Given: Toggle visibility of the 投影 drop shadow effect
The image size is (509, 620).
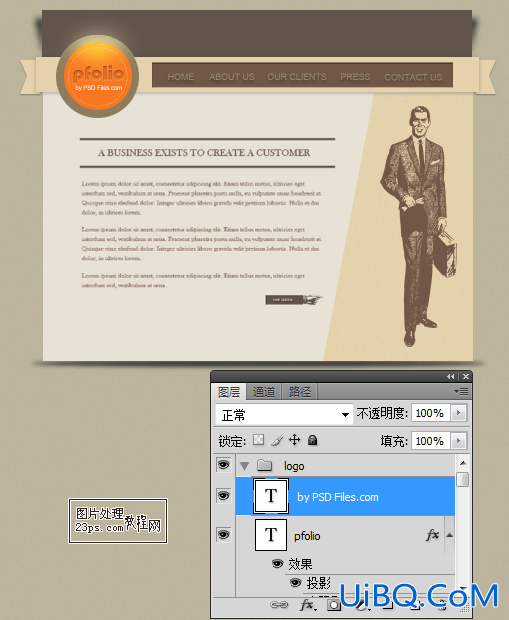Looking at the screenshot, I should coord(295,582).
